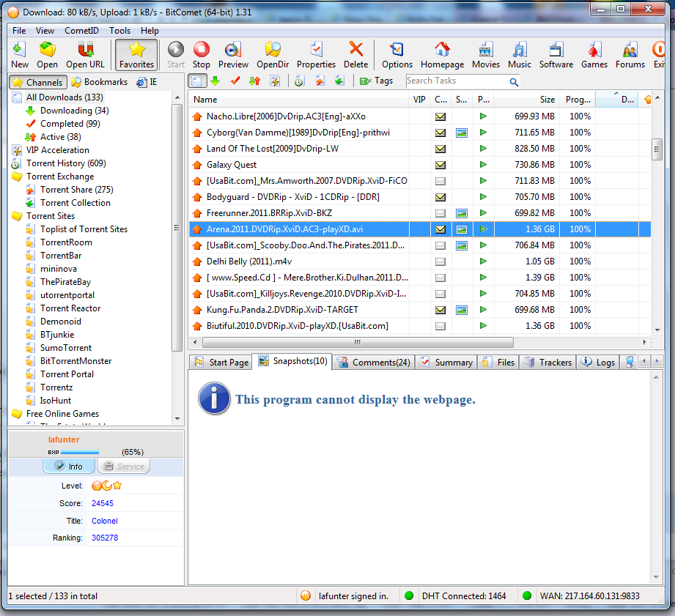The height and width of the screenshot is (616, 675).
Task: Select Completed (99) in sidebar
Action: point(70,124)
